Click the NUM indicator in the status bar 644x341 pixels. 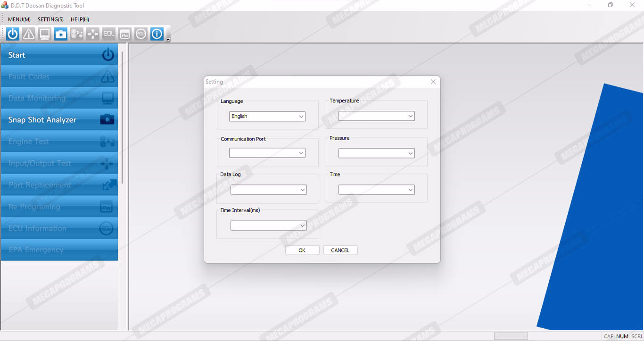pos(622,336)
